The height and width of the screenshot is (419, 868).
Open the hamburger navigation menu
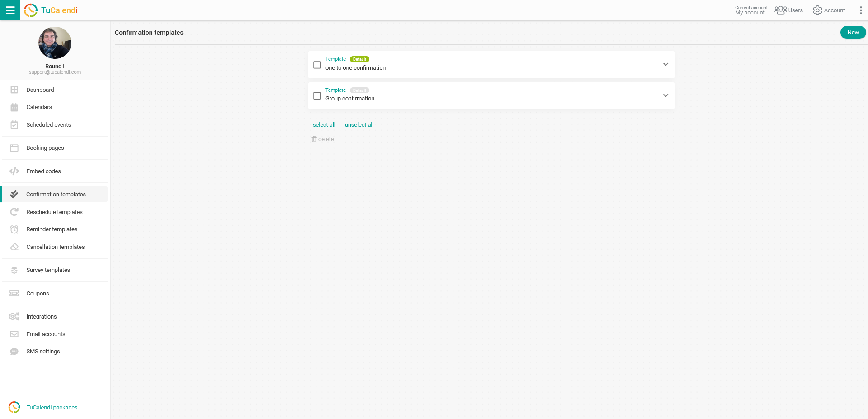(x=10, y=10)
